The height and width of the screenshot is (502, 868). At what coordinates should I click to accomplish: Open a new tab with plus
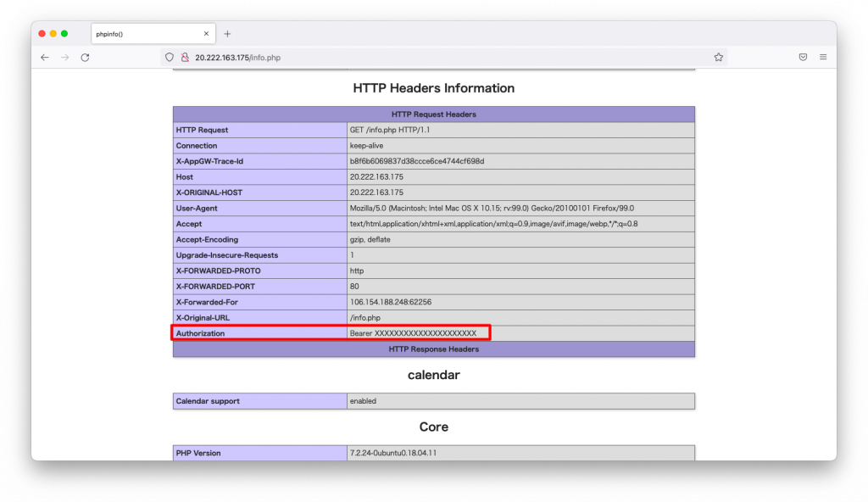coord(227,34)
